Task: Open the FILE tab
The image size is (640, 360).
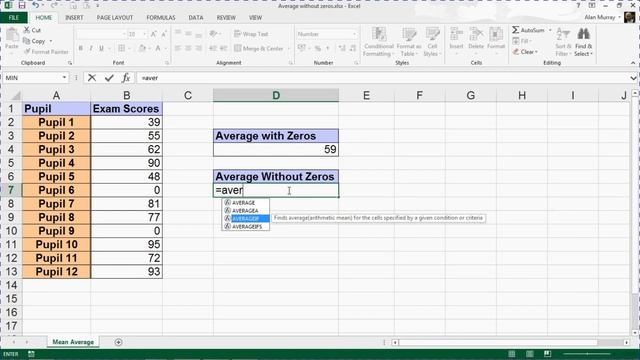Action: (x=13, y=18)
